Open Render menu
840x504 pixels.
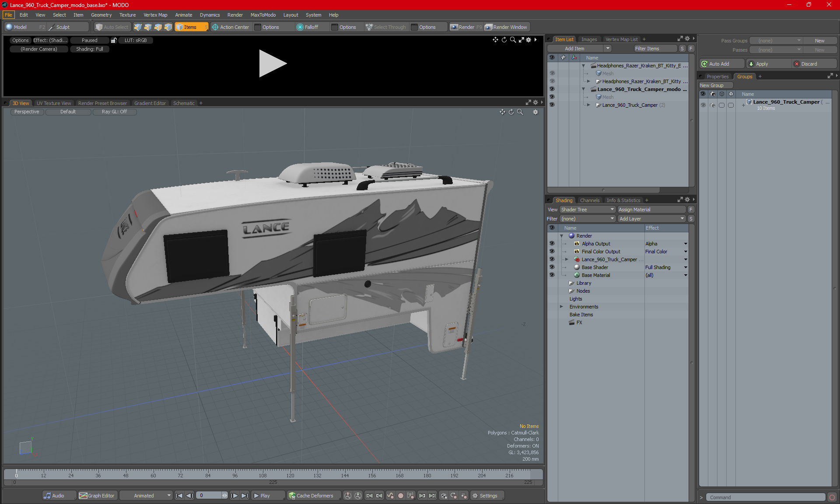(x=235, y=15)
